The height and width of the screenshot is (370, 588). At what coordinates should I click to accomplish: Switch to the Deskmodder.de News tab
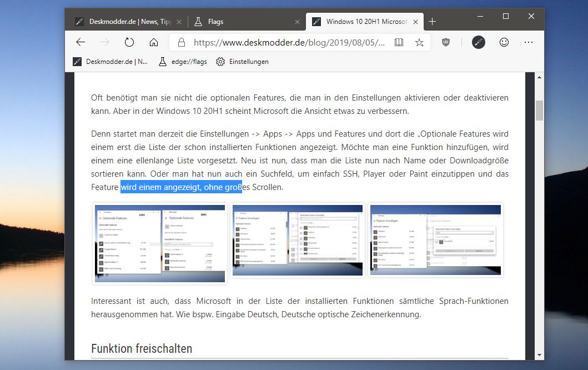pyautogui.click(x=128, y=22)
